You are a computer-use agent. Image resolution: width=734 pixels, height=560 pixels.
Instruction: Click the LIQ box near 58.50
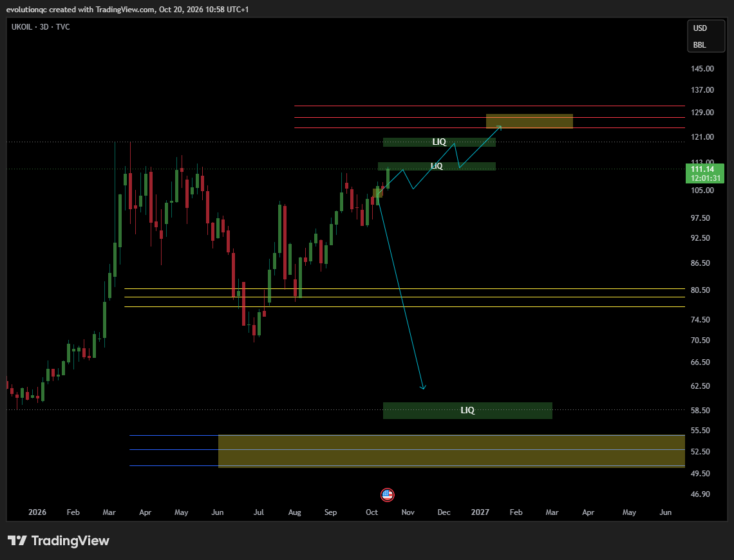click(467, 410)
